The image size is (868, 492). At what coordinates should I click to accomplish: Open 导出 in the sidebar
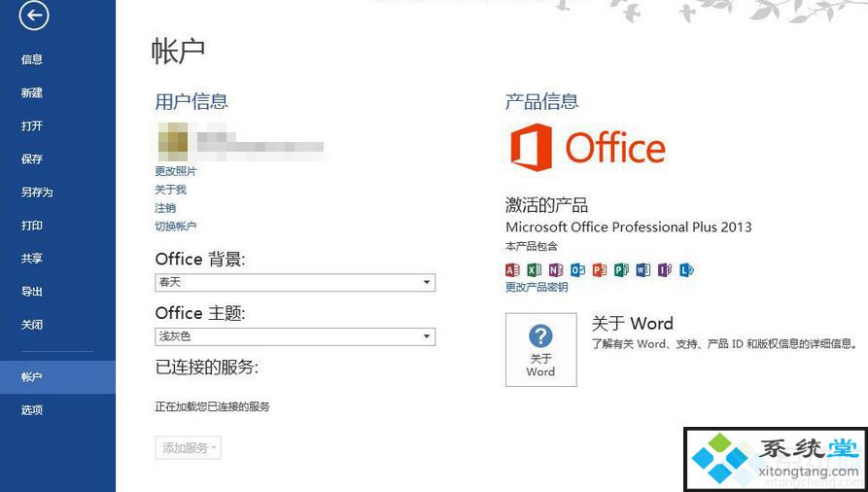(x=31, y=292)
